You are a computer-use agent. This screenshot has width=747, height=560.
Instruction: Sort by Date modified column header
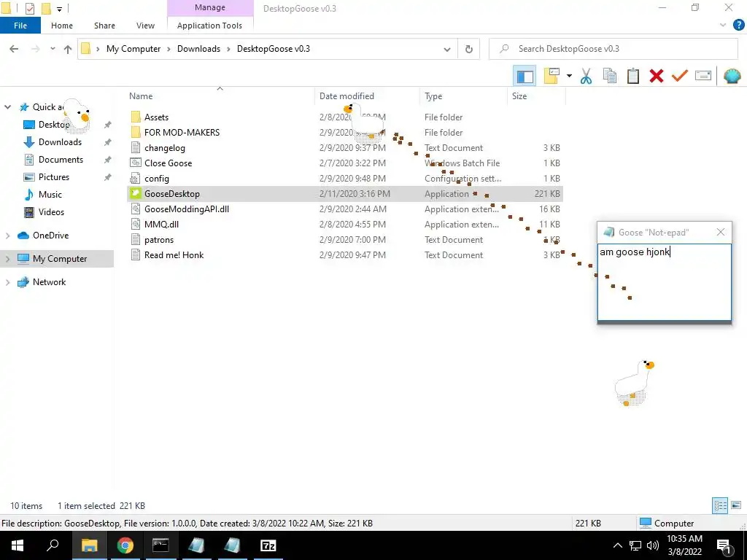(347, 96)
